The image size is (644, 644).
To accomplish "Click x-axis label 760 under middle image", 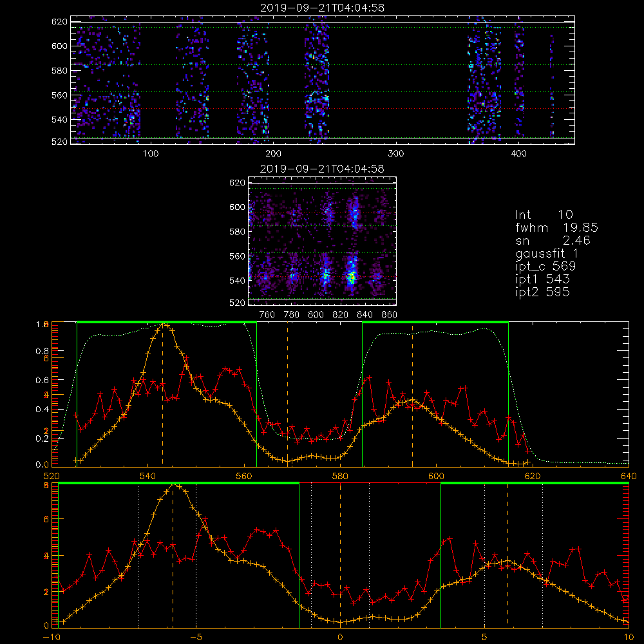I will click(267, 315).
